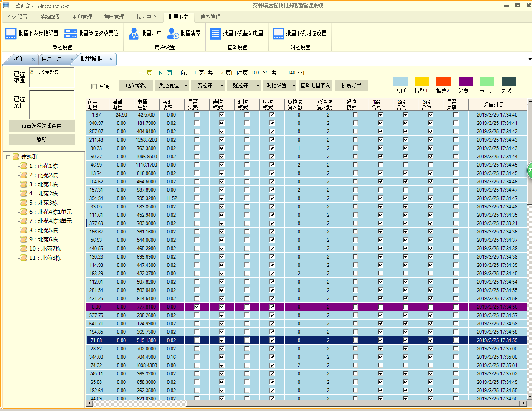Open the document tab list dropdown arrow
This screenshot has width=532, height=411.
point(529,59)
